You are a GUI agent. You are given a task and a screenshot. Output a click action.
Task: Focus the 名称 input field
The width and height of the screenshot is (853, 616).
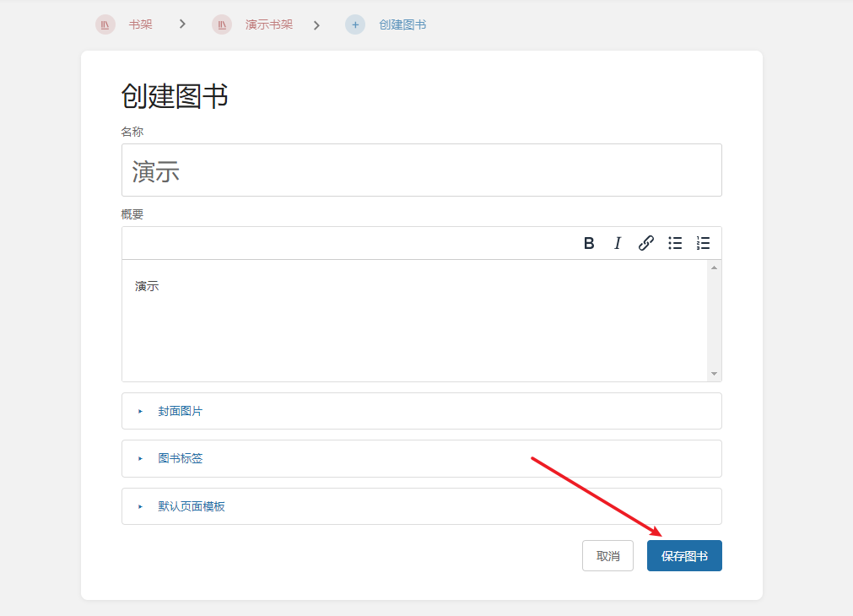[x=421, y=170]
